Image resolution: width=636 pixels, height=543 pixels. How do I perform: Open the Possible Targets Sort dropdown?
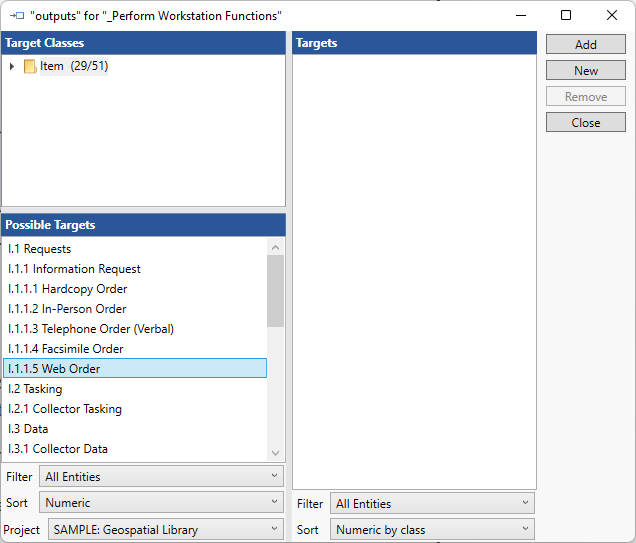click(x=161, y=503)
